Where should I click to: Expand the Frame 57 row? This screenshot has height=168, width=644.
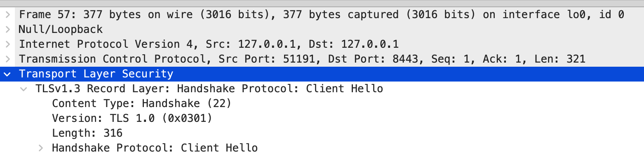pyautogui.click(x=7, y=15)
